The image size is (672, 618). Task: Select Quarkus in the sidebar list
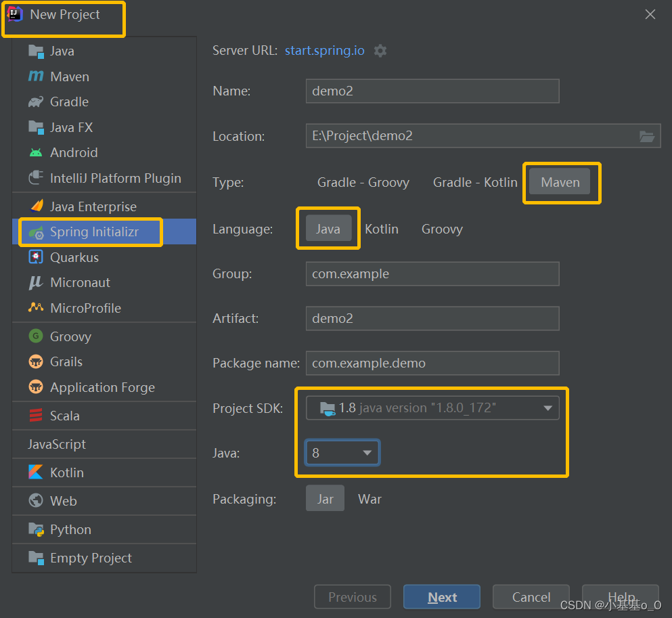[x=104, y=257]
